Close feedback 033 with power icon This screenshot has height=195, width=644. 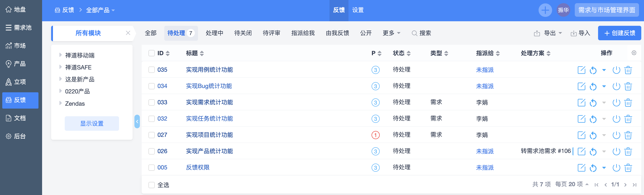click(x=616, y=102)
